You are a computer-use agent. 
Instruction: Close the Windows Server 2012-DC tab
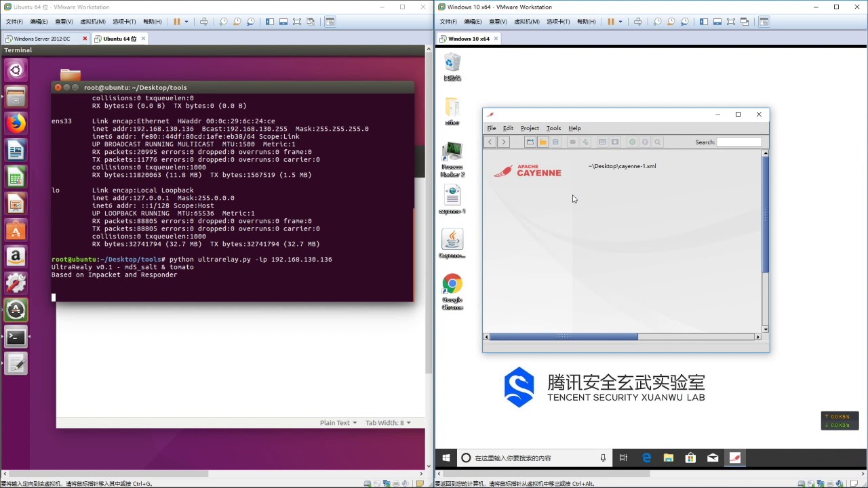coord(85,39)
